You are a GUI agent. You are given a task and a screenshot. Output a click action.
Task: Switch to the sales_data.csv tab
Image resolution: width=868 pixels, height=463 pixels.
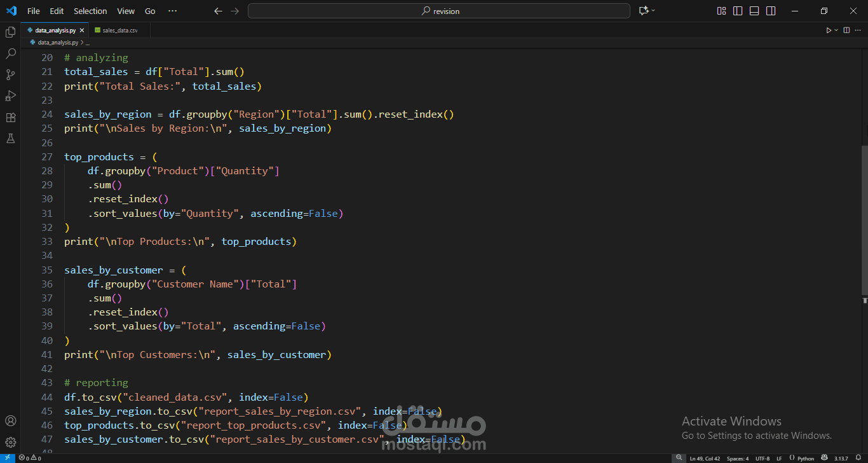point(119,30)
